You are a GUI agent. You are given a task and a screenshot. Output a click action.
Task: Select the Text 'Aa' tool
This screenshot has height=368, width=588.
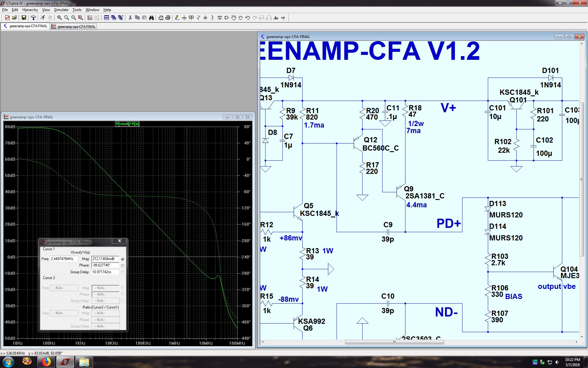[x=276, y=18]
